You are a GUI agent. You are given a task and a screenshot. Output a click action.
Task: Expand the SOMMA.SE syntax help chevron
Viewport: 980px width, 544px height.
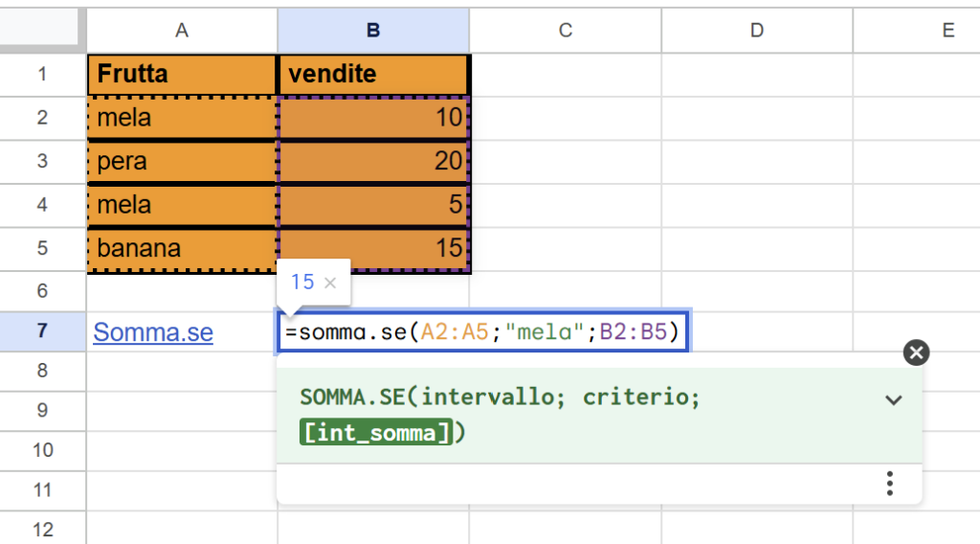coord(893,400)
